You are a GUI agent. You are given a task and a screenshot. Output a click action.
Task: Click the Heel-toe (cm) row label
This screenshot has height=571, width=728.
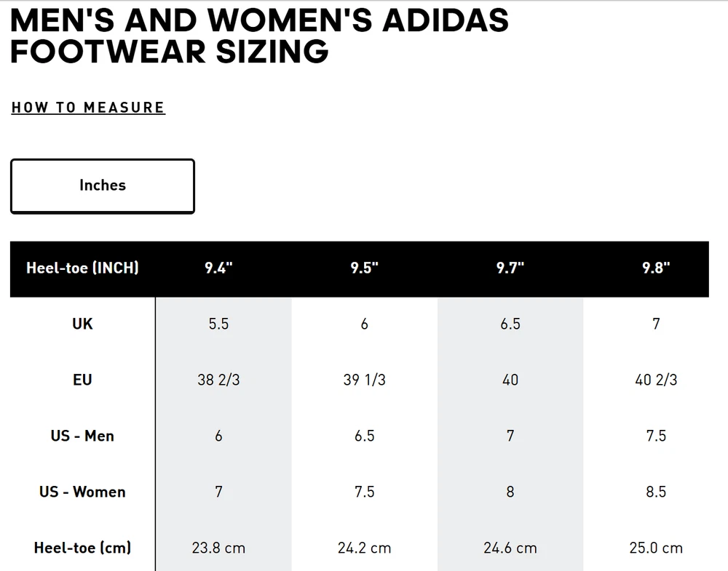(82, 548)
